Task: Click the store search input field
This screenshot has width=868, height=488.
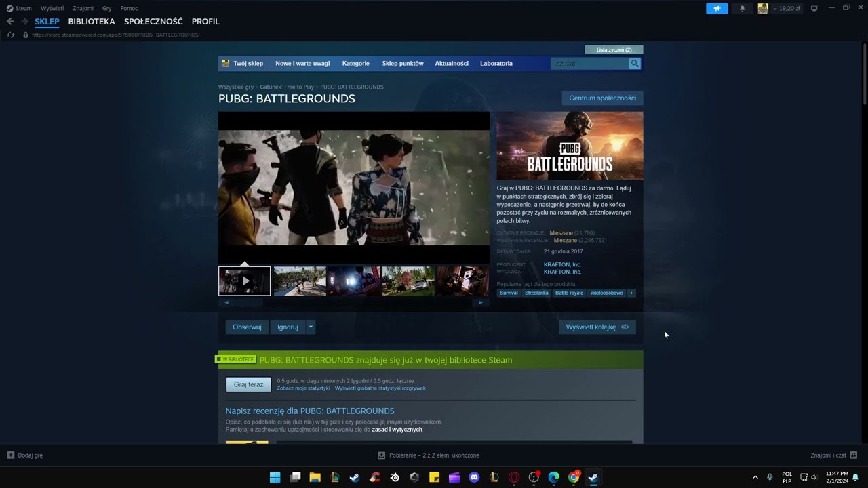Action: (x=590, y=63)
